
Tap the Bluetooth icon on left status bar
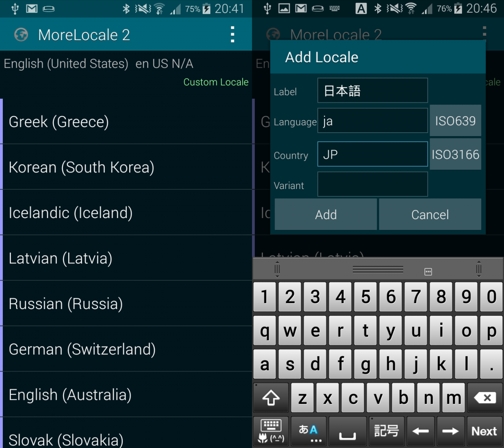(x=126, y=8)
